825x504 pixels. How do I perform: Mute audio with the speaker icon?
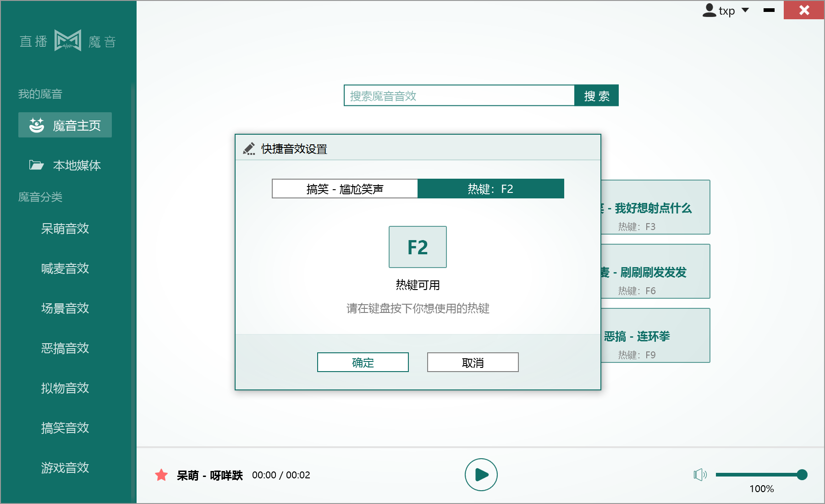(700, 475)
